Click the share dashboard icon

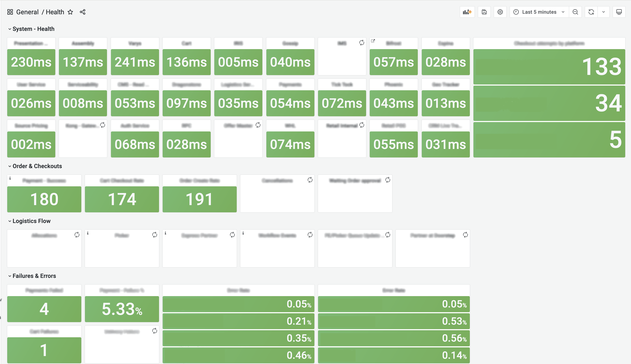pyautogui.click(x=83, y=12)
